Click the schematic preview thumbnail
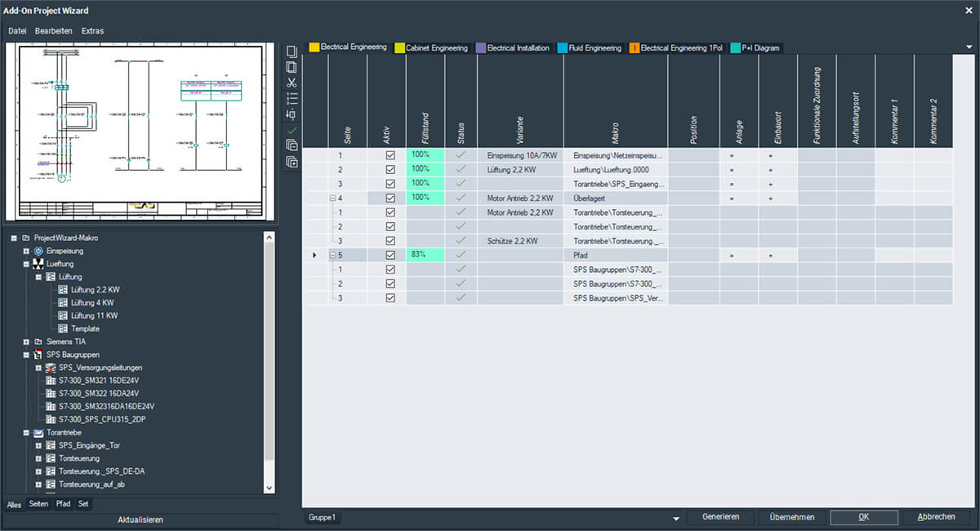Image resolution: width=980 pixels, height=531 pixels. (x=140, y=133)
